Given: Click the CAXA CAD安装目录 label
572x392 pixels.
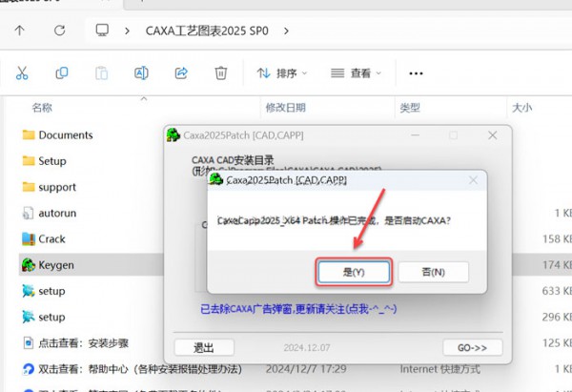Looking at the screenshot, I should click(233, 160).
